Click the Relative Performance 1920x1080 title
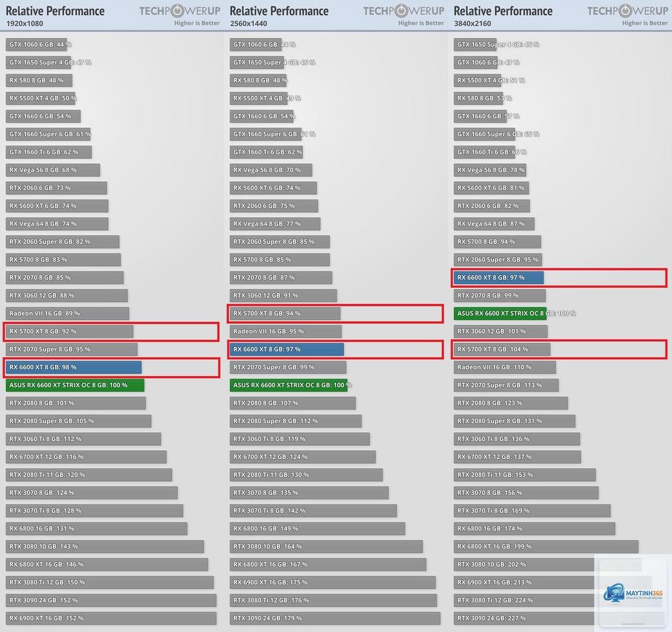 tap(55, 16)
